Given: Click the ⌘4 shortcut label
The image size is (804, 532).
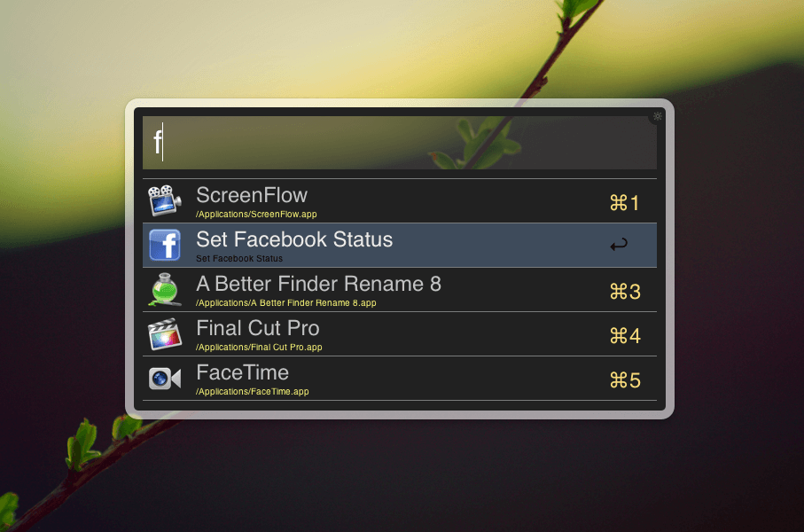Looking at the screenshot, I should click(x=625, y=336).
